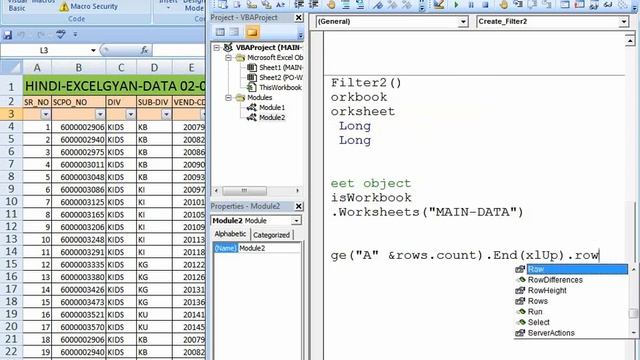The width and height of the screenshot is (640, 360).
Task: Click the Select All corner of Excel sheet
Action: coord(11,67)
